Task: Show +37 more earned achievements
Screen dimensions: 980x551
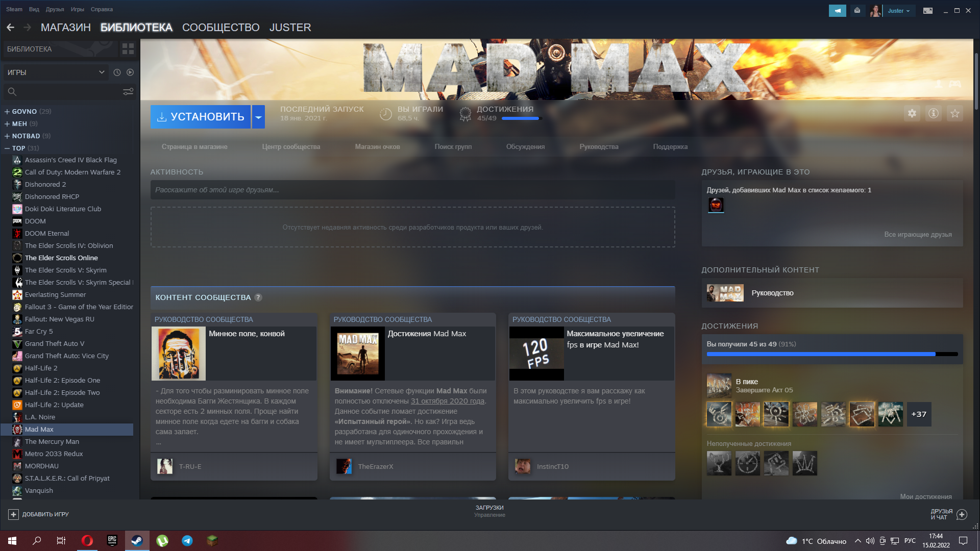Action: pyautogui.click(x=919, y=414)
